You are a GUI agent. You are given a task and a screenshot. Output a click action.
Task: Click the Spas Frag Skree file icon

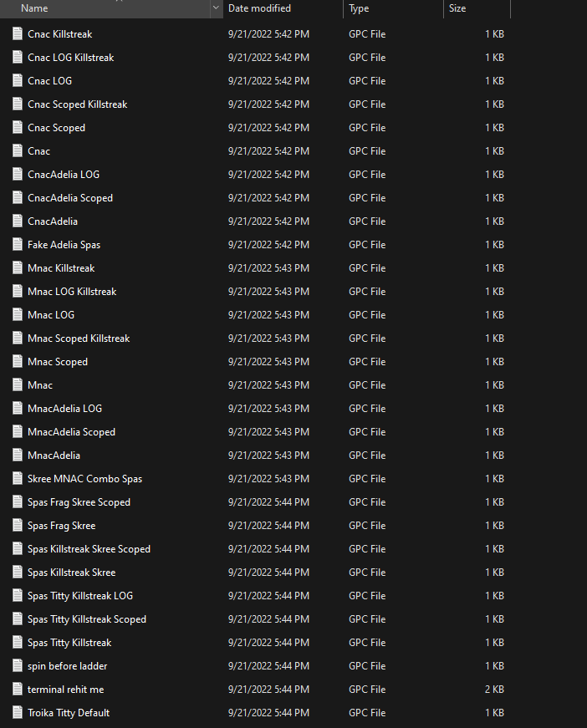pyautogui.click(x=18, y=526)
